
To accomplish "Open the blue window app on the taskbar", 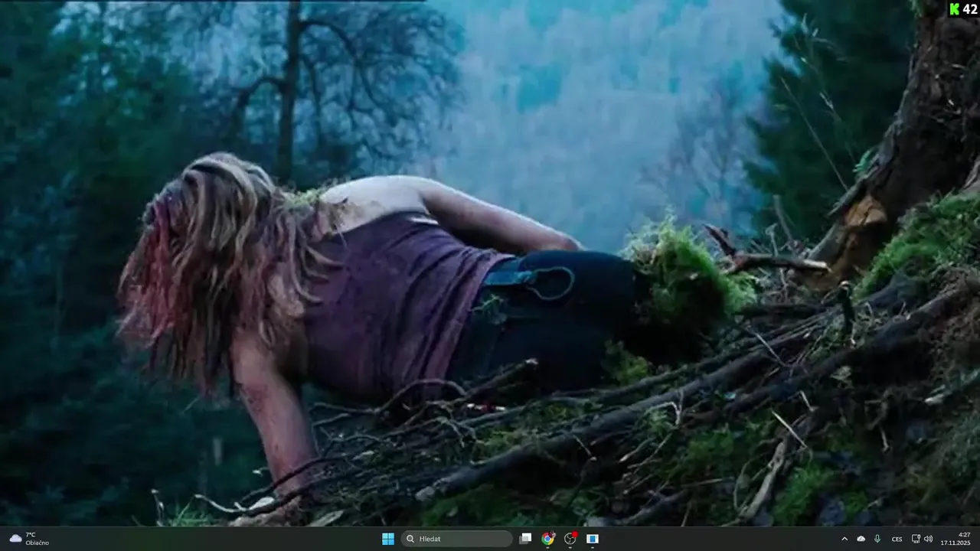I will [x=592, y=539].
